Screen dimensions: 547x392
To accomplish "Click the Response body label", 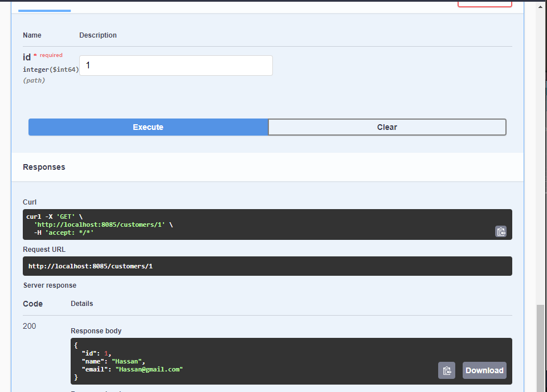I will tap(96, 331).
